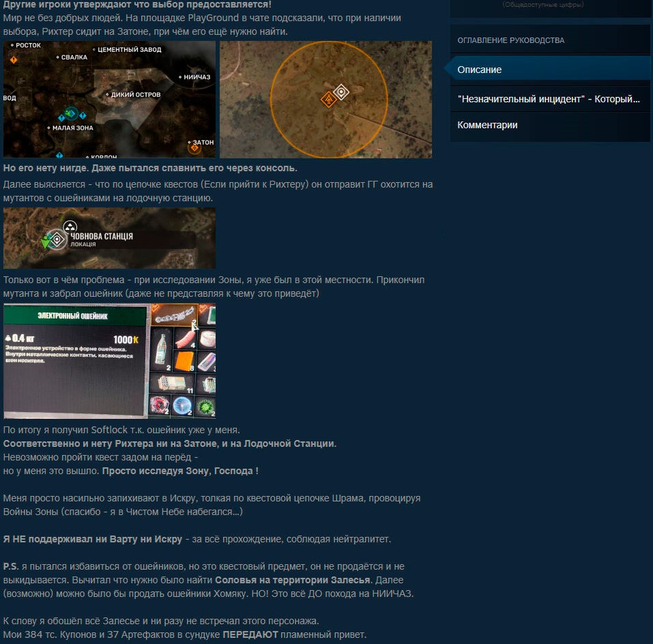Open the Човнова станція location screenshot
The height and width of the screenshot is (644, 653).
(110, 238)
